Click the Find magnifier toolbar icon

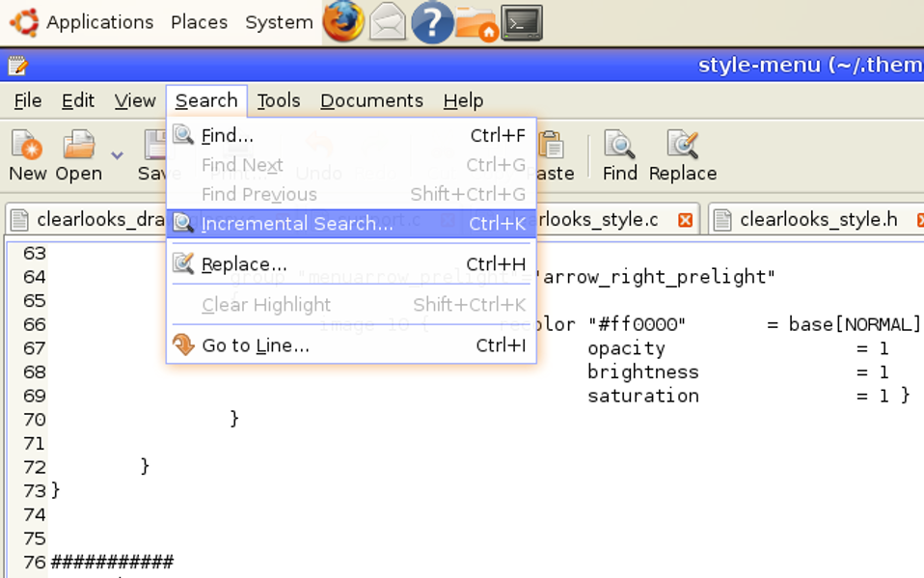tap(619, 147)
